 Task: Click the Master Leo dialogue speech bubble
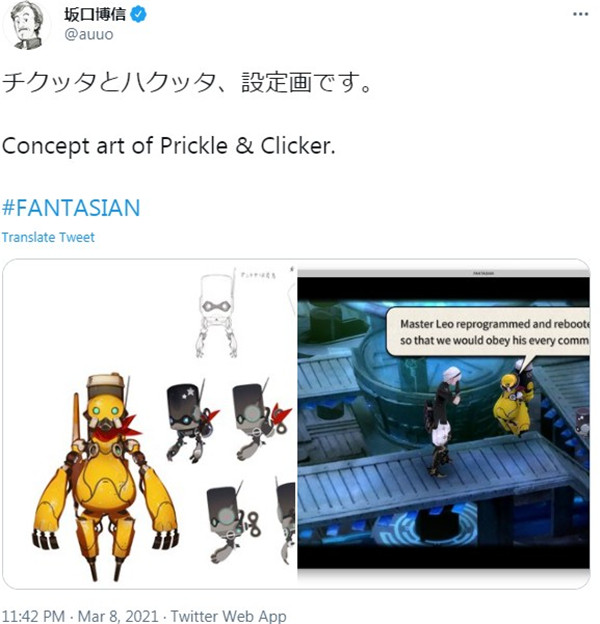[489, 332]
